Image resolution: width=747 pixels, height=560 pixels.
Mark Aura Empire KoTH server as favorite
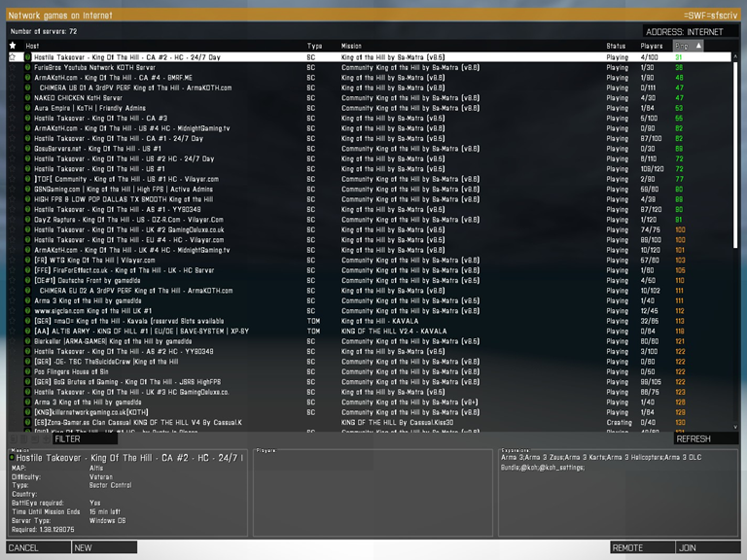pyautogui.click(x=13, y=108)
